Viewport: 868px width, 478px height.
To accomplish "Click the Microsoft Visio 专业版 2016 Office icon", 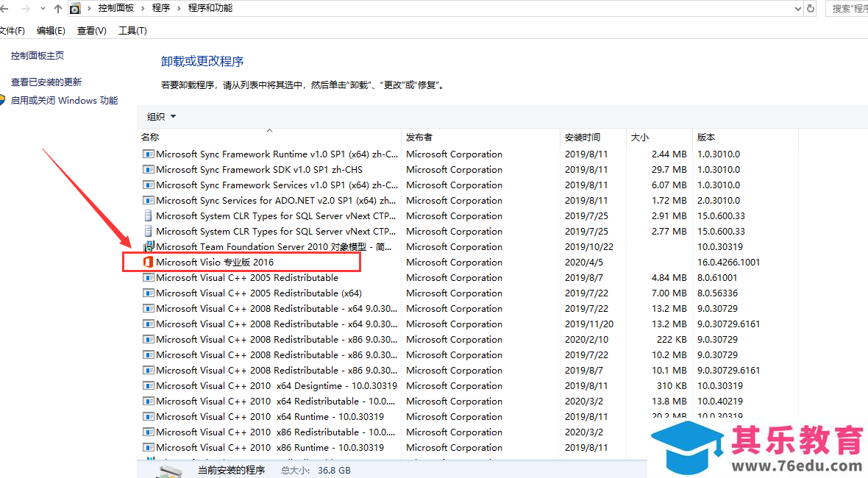I will coord(148,262).
